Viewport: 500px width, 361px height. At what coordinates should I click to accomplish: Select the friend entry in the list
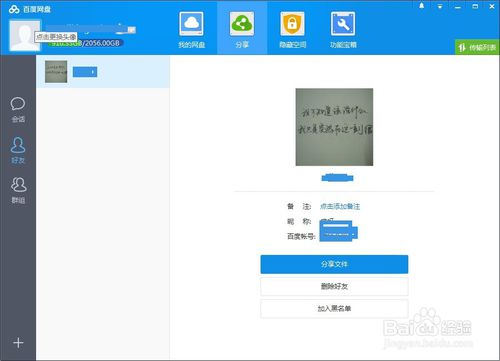pyautogui.click(x=103, y=72)
